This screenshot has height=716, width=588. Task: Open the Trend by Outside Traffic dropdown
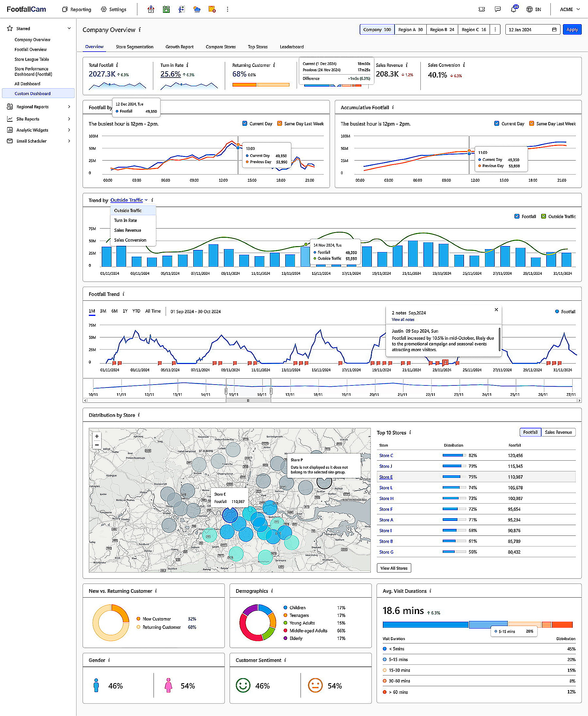pos(129,200)
